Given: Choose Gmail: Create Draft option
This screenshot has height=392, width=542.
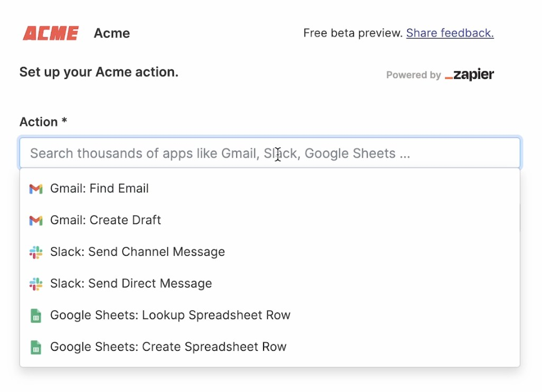Looking at the screenshot, I should (269, 220).
